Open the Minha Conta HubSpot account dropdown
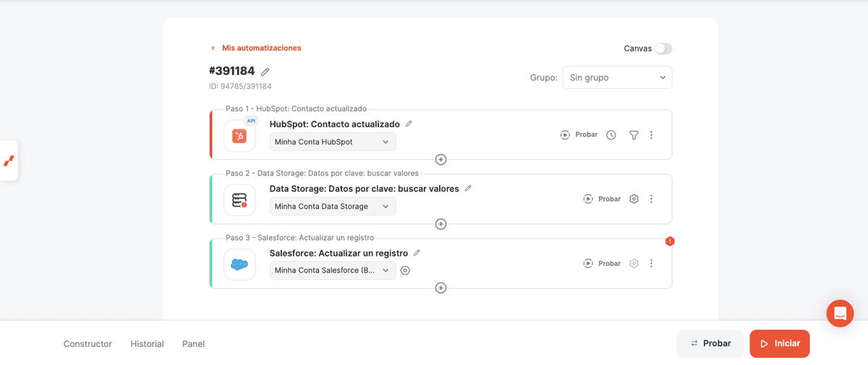The height and width of the screenshot is (365, 868). (333, 142)
